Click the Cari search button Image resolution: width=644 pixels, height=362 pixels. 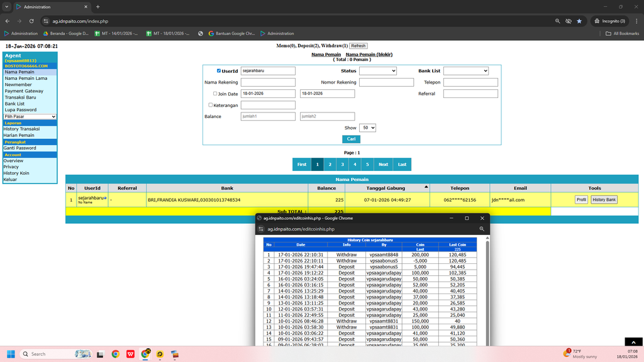(x=351, y=139)
